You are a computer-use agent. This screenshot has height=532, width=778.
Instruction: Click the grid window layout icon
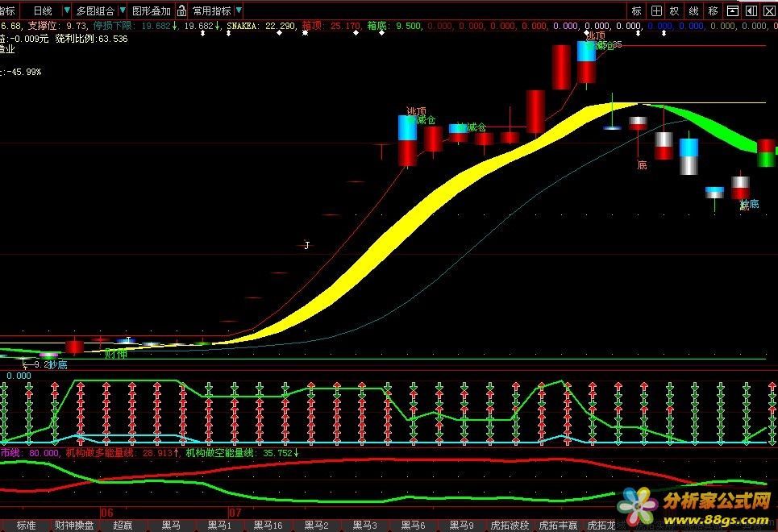pyautogui.click(x=656, y=10)
